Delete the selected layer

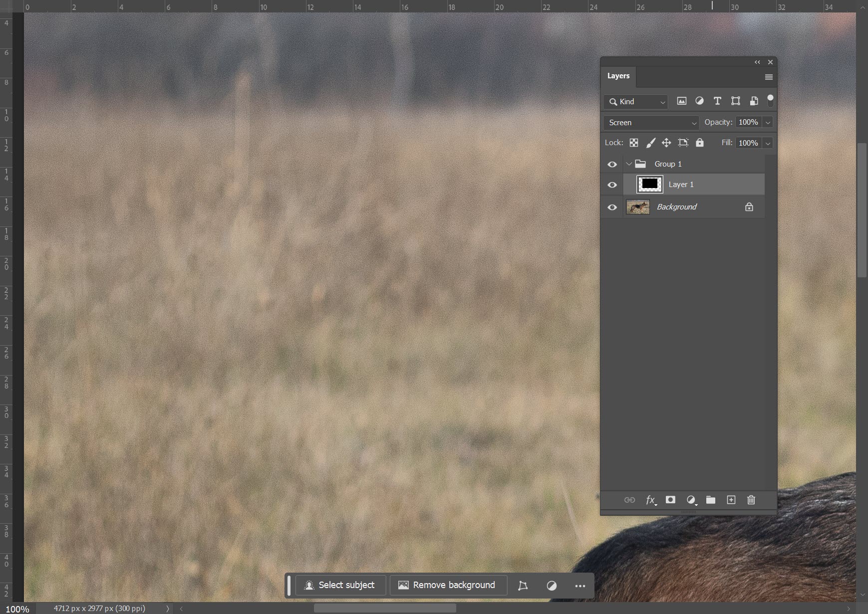click(x=751, y=500)
